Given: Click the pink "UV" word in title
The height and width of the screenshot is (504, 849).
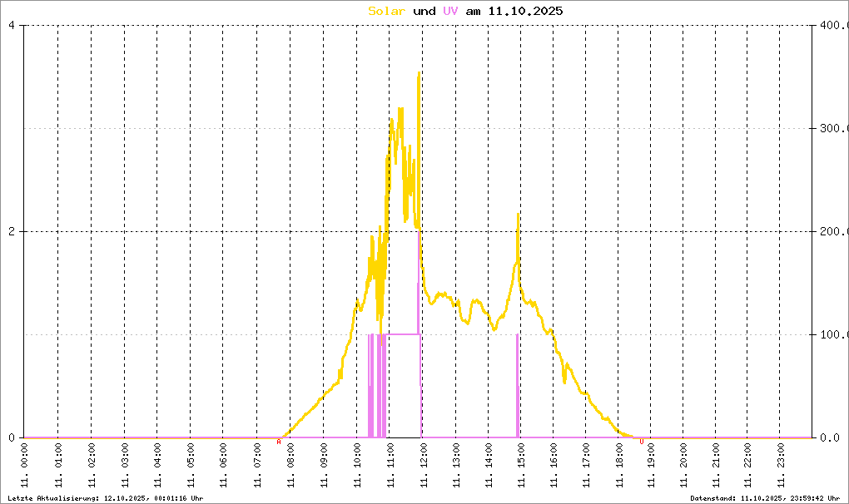Looking at the screenshot, I should [450, 11].
